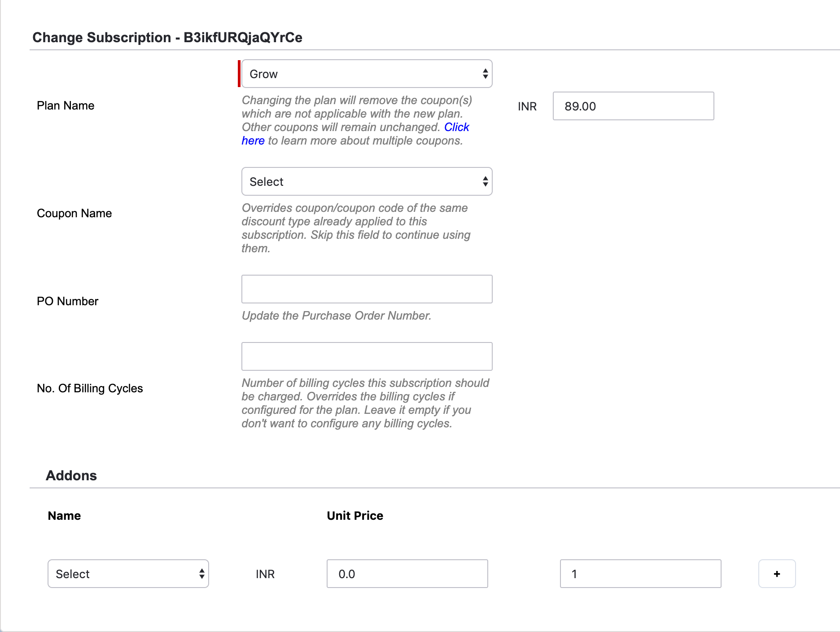The height and width of the screenshot is (632, 840).
Task: Follow the "Click here" multiple coupons link
Action: coord(456,127)
